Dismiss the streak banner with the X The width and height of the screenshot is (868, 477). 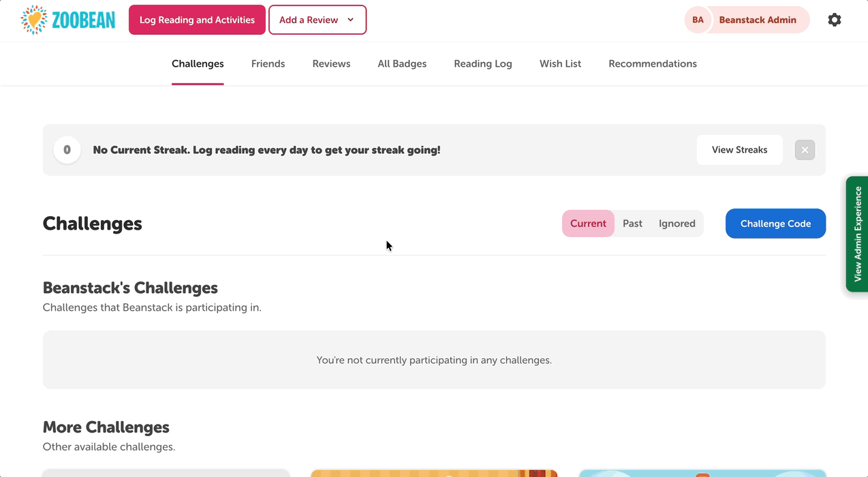click(804, 150)
